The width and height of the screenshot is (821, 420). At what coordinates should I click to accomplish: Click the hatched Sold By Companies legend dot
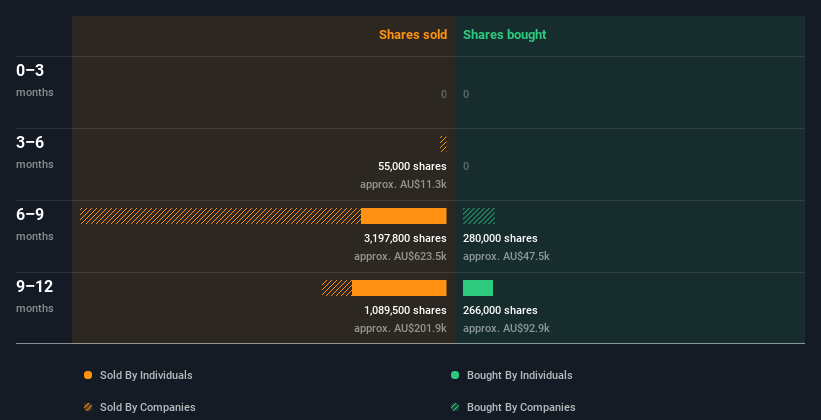[88, 407]
